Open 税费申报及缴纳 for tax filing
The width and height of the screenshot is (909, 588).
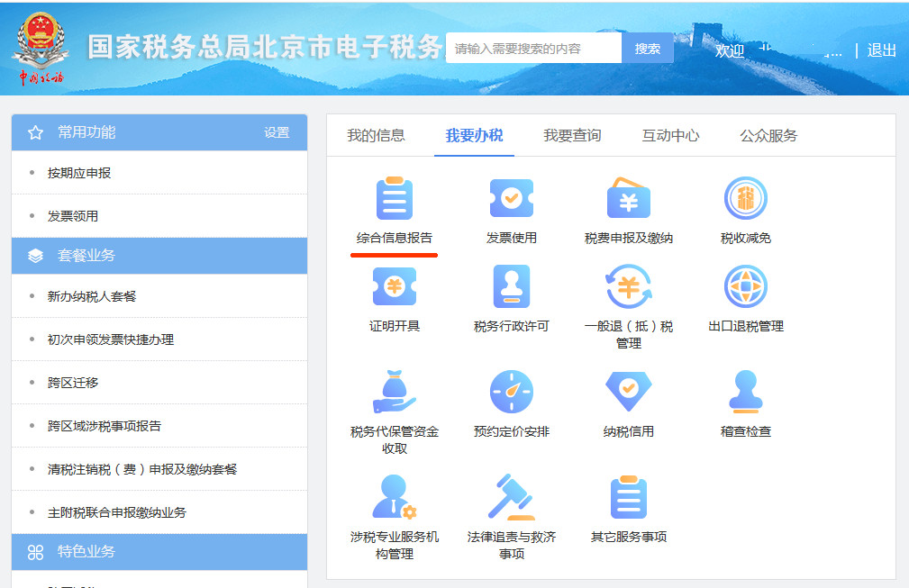[x=628, y=209]
